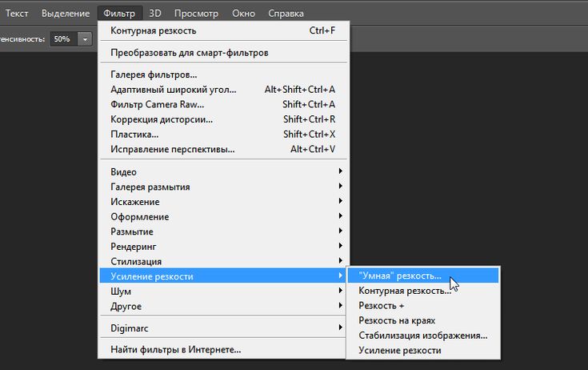The height and width of the screenshot is (370, 588).
Task: Choose Исправление перспективы item
Action: (173, 149)
